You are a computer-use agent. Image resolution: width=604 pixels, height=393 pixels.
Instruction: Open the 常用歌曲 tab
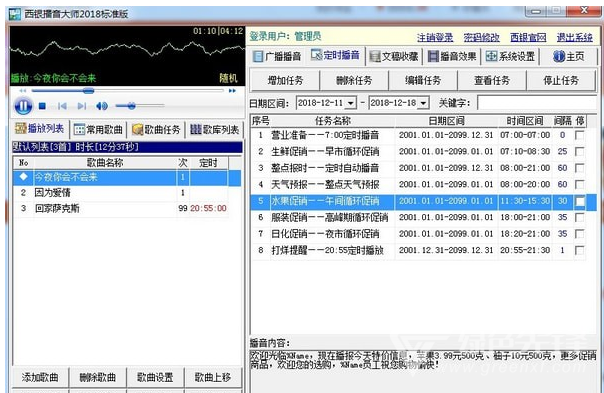coord(99,130)
